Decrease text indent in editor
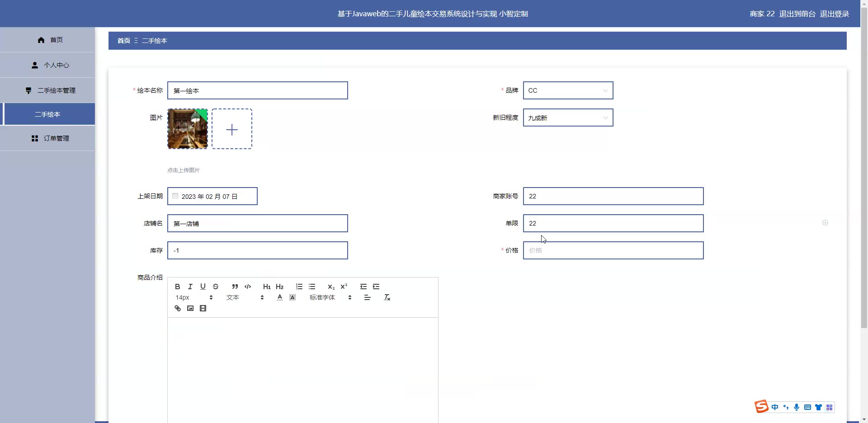The height and width of the screenshot is (423, 868). click(x=363, y=287)
